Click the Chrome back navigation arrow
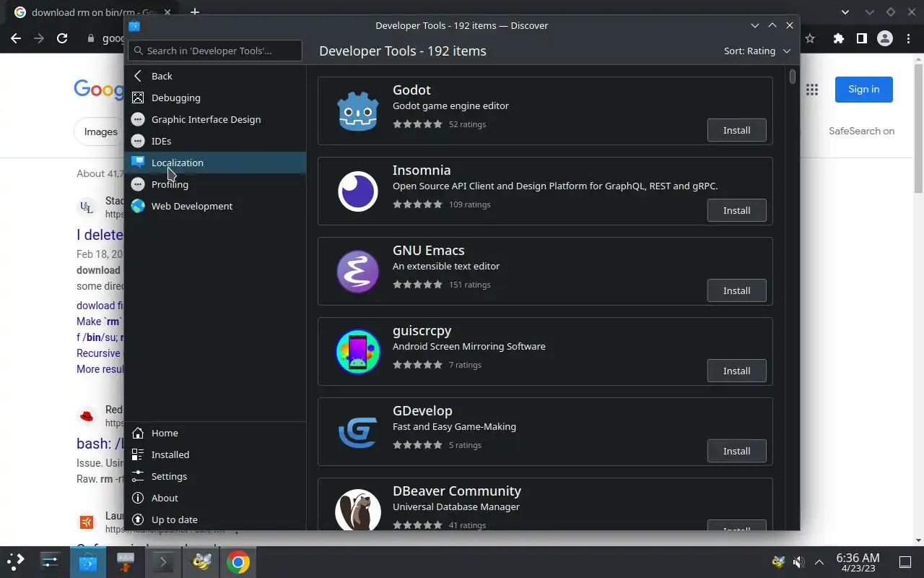Screen dimensions: 924x578 16,38
